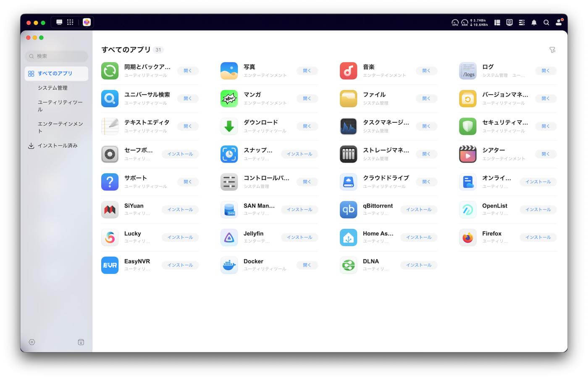
Task: Click 開く next to 写真
Action: click(x=307, y=71)
